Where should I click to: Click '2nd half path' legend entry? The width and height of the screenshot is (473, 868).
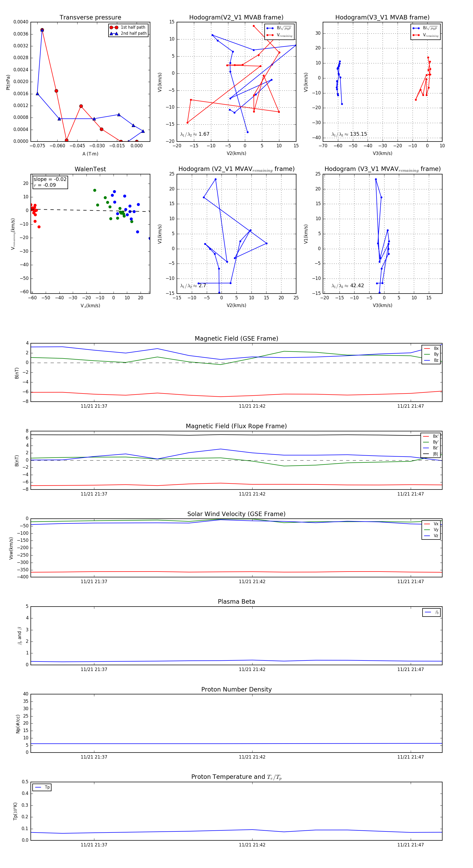(x=128, y=33)
